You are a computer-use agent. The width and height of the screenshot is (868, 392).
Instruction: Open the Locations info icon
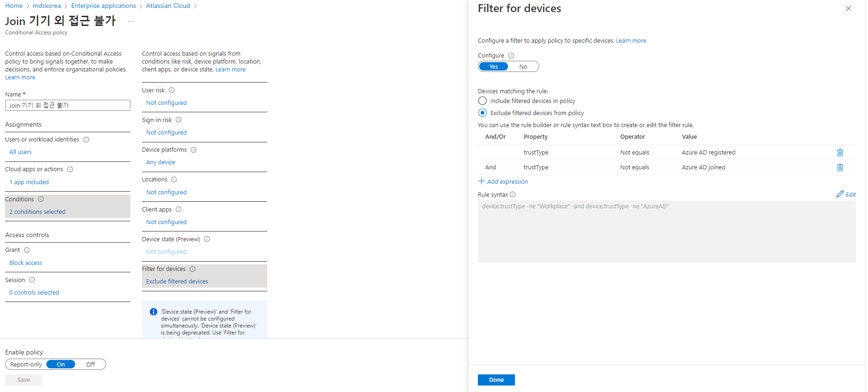[174, 180]
